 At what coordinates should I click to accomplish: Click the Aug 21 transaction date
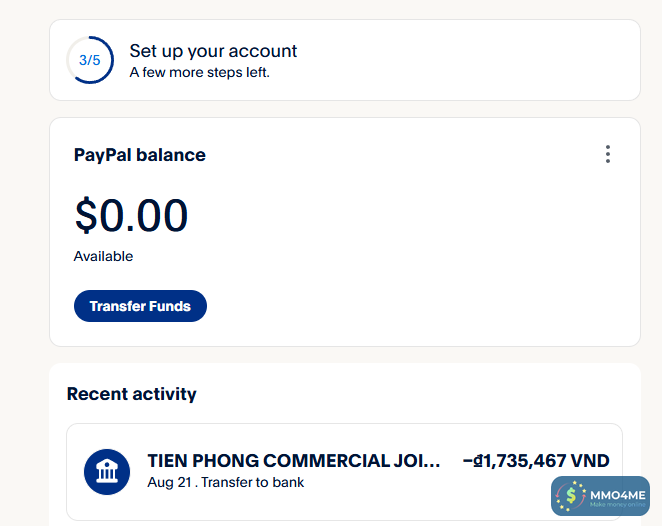click(166, 482)
